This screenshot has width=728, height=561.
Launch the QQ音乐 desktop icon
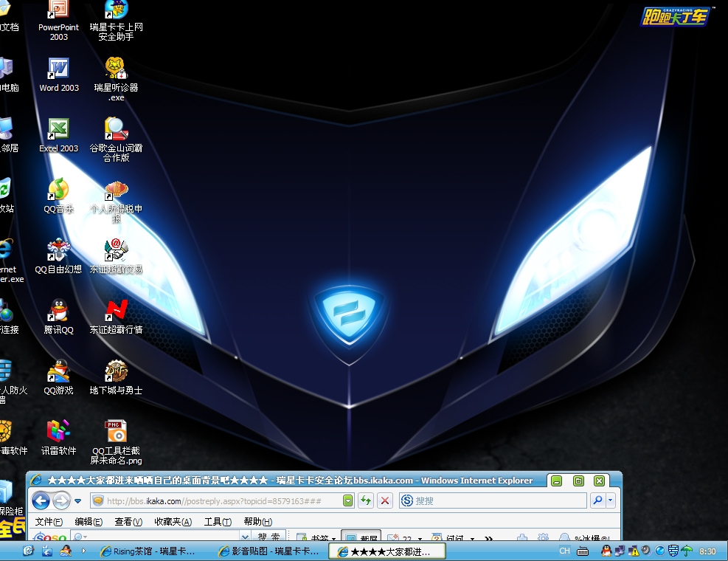tap(58, 190)
